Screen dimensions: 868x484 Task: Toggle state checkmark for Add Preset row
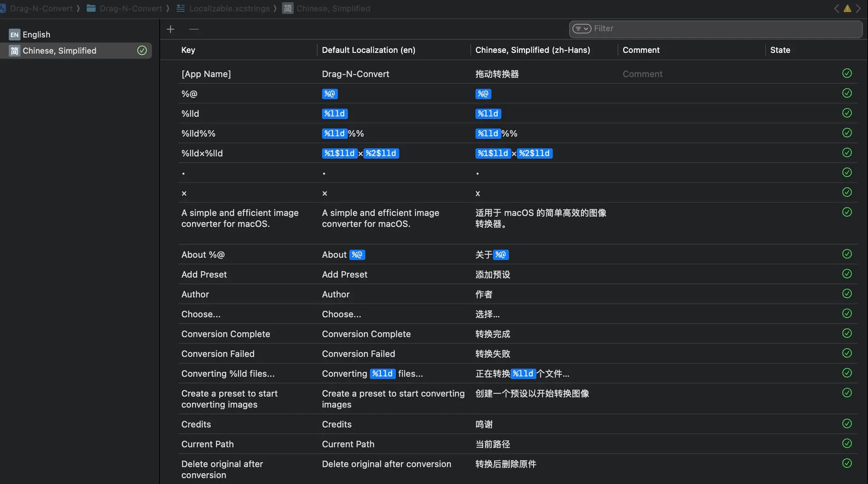[847, 274]
